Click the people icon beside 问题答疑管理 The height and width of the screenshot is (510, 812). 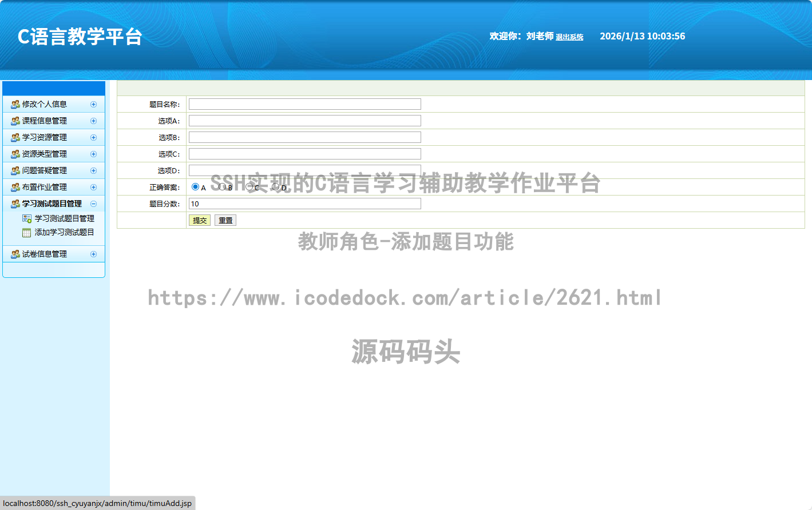pyautogui.click(x=15, y=170)
